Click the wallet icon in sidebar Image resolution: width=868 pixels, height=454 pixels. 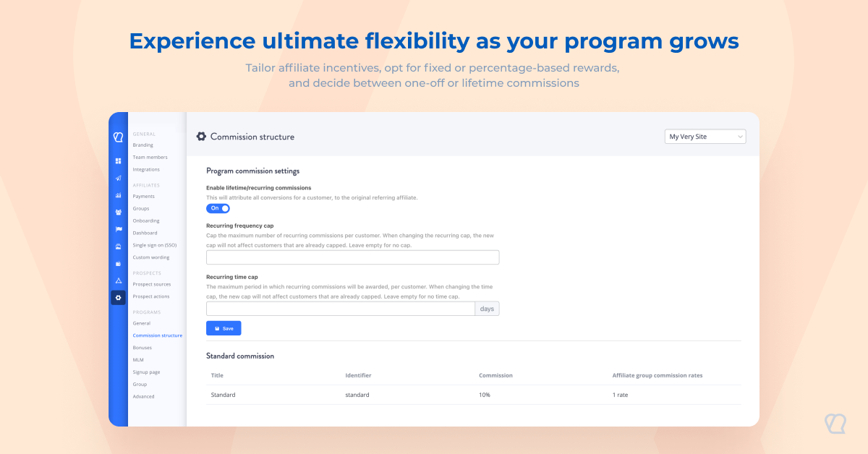tap(118, 263)
